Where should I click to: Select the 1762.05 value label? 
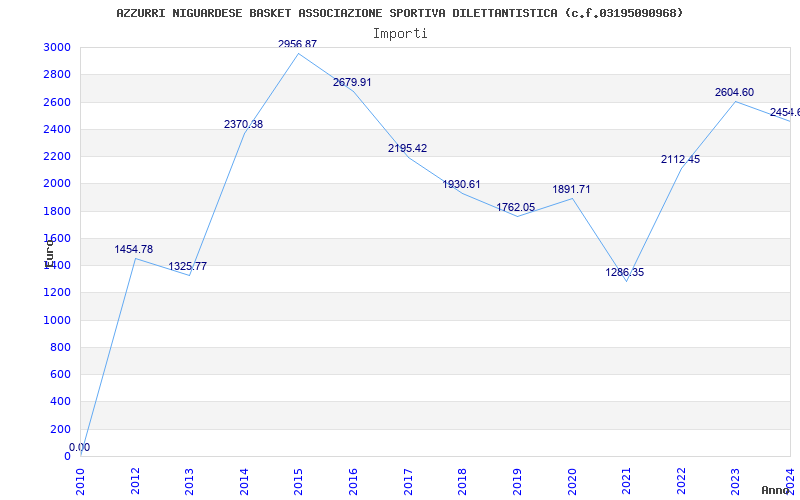(x=516, y=207)
